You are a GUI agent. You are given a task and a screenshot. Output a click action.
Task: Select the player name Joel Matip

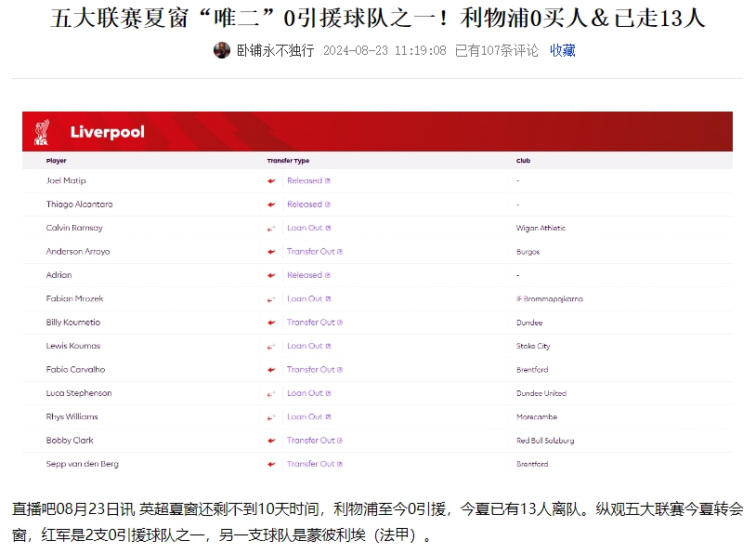(66, 180)
